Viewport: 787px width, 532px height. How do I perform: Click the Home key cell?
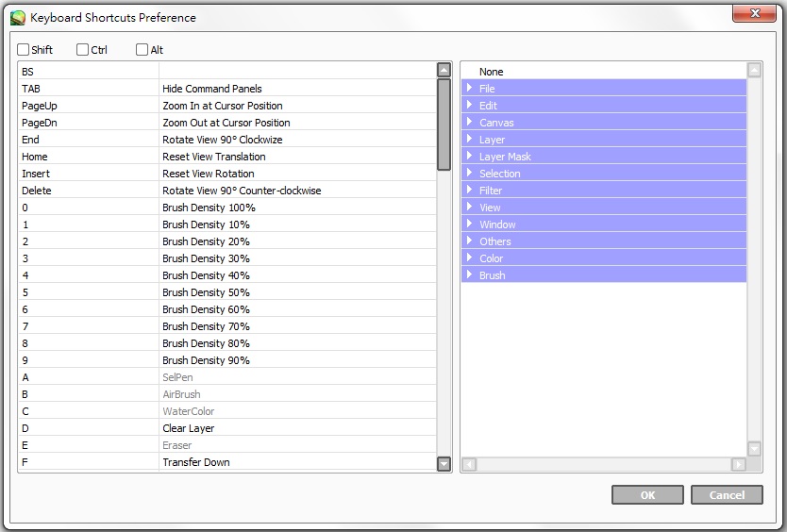click(89, 157)
